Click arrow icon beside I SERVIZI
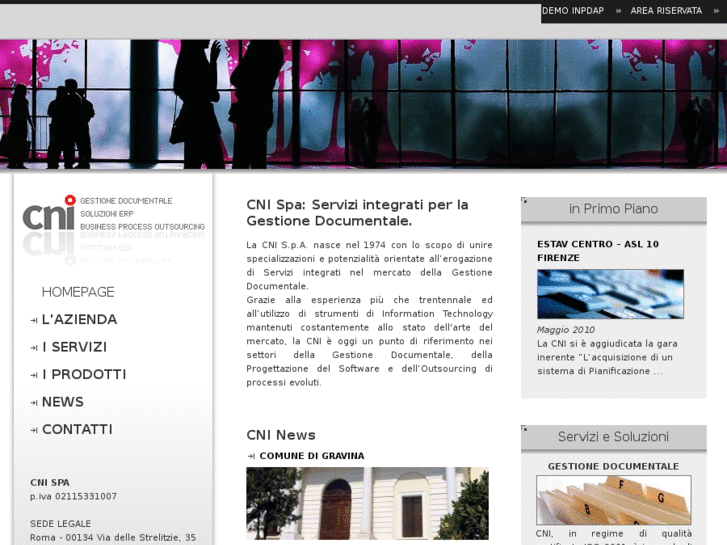Screen dimensions: 727x545 [34, 347]
